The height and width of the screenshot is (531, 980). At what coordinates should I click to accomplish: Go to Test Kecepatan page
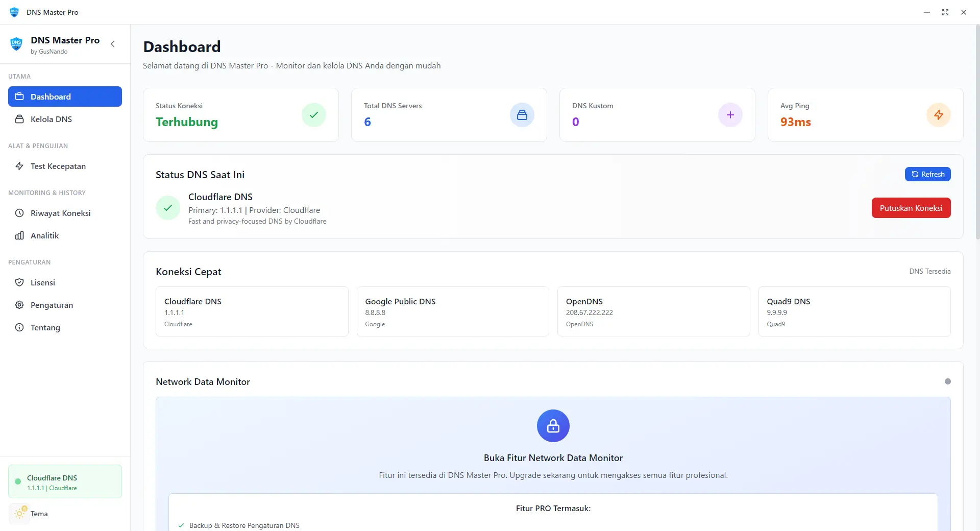tap(65, 166)
